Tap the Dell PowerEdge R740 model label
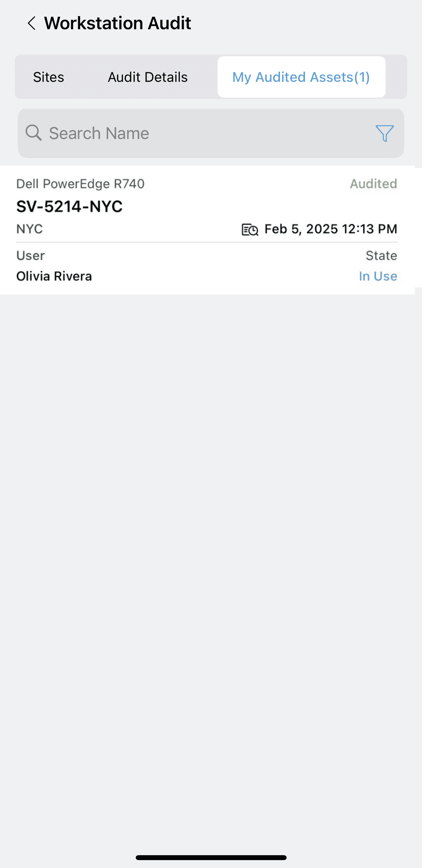 pos(81,184)
